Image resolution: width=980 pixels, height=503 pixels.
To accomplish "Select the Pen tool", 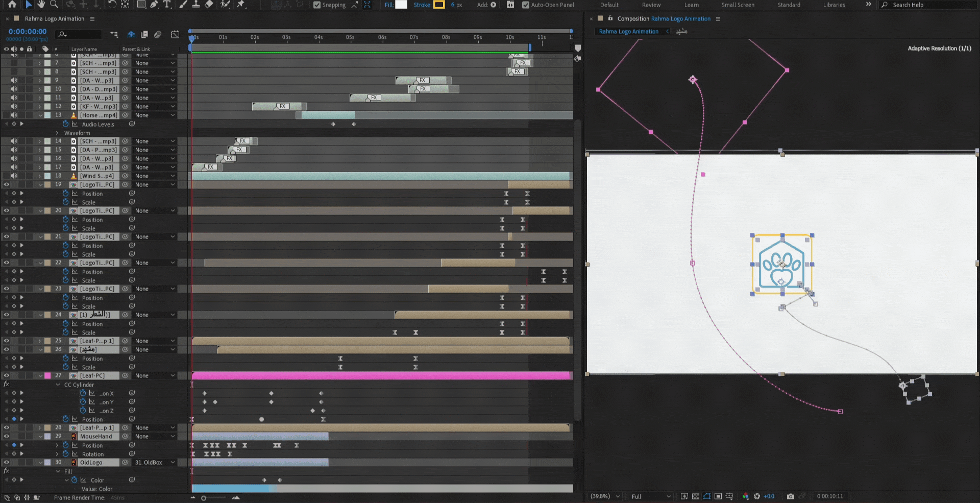I will (x=154, y=4).
